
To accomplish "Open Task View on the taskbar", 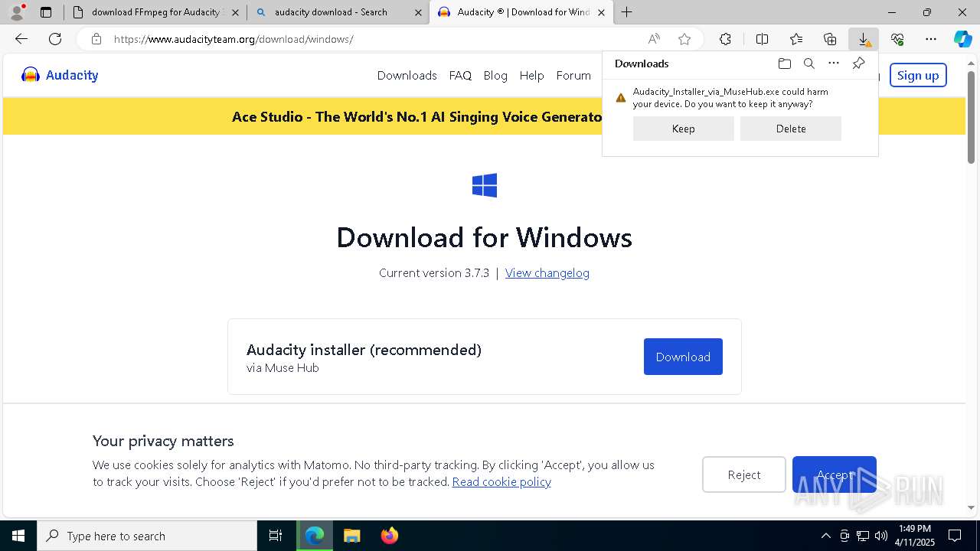I will click(276, 536).
